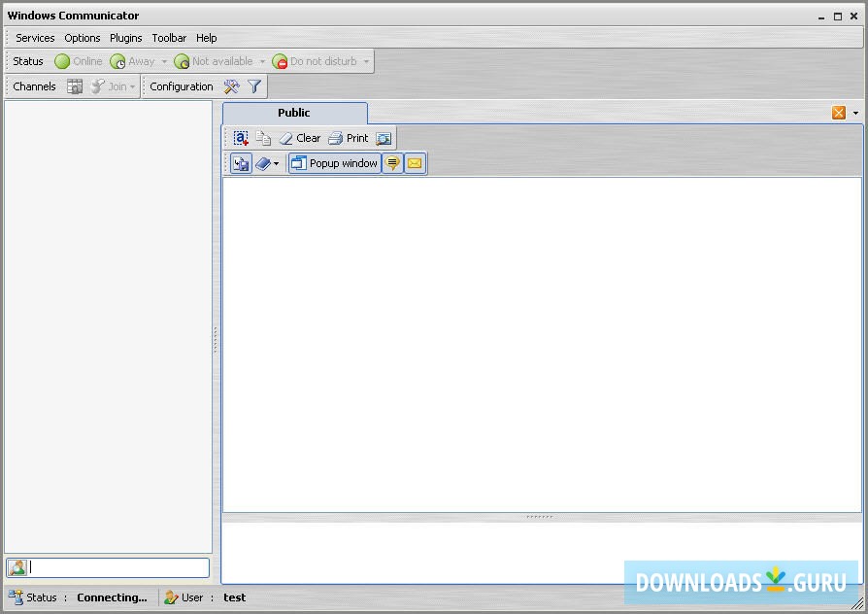Open the Services menu
The width and height of the screenshot is (868, 614).
pos(35,38)
